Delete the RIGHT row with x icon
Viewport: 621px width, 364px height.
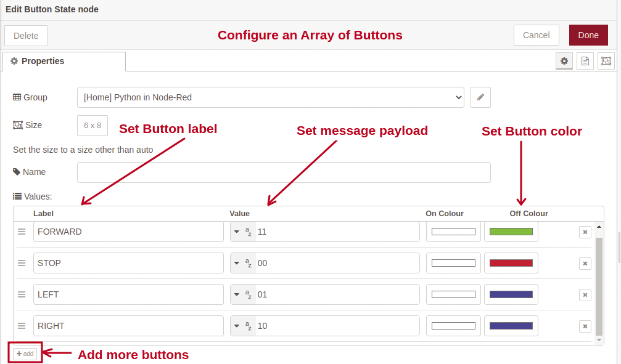pyautogui.click(x=585, y=326)
